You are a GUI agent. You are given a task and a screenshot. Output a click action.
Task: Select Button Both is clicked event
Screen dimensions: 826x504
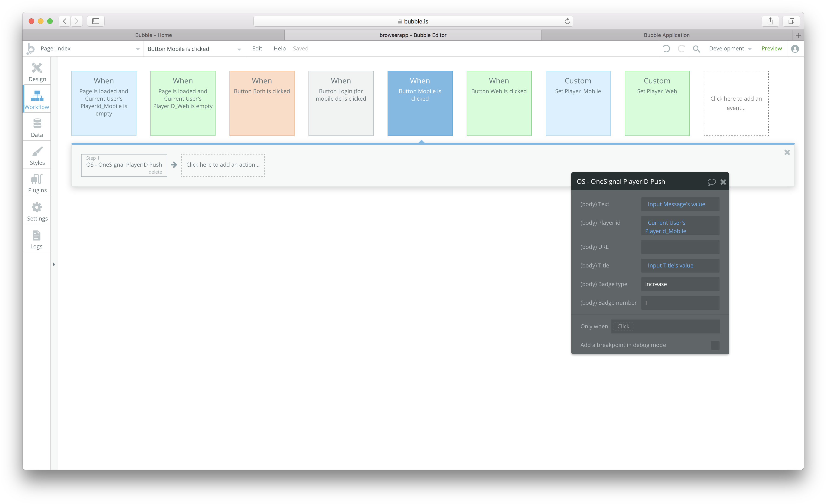262,103
